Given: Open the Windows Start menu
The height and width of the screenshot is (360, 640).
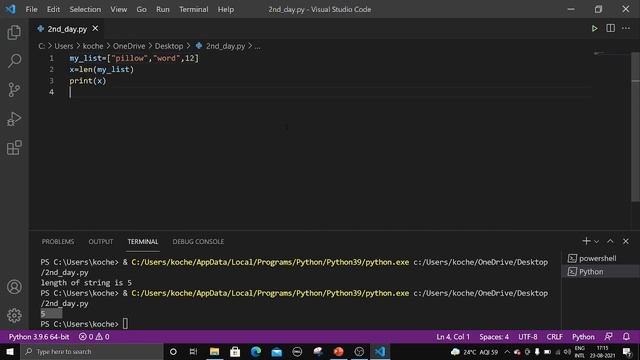Looking at the screenshot, I should [10, 351].
